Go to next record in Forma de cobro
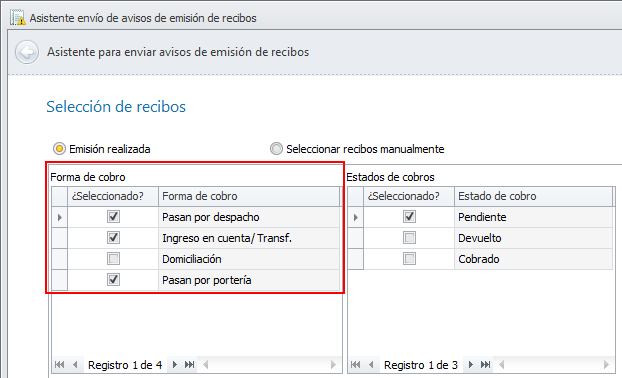 pyautogui.click(x=175, y=365)
